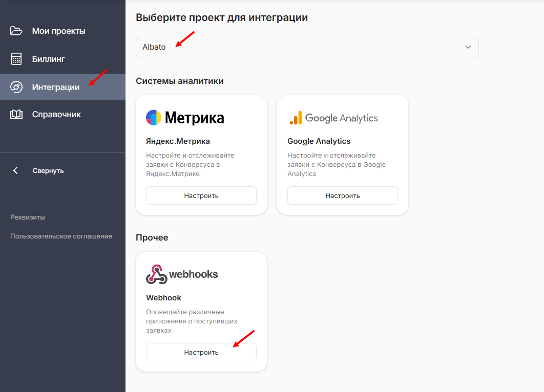The width and height of the screenshot is (544, 392).
Task: Click the open book icon for Справочник
Action: pyautogui.click(x=16, y=115)
